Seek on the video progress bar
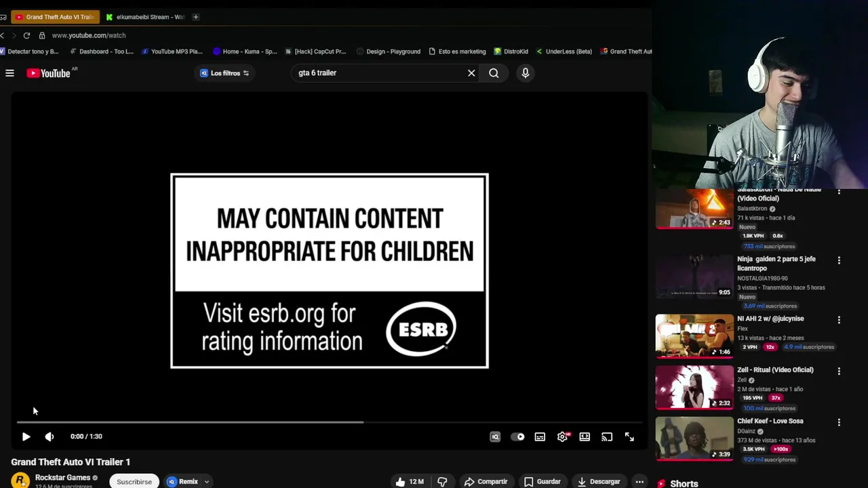Image resolution: width=868 pixels, height=488 pixels. pyautogui.click(x=329, y=422)
